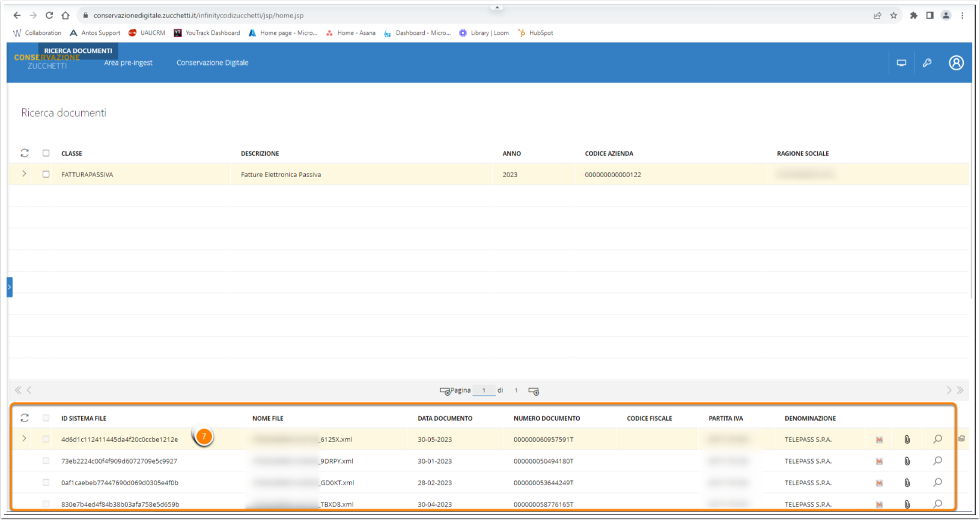980x520 pixels.
Task: Click the right vertical page scrollbar
Action: click(972, 192)
